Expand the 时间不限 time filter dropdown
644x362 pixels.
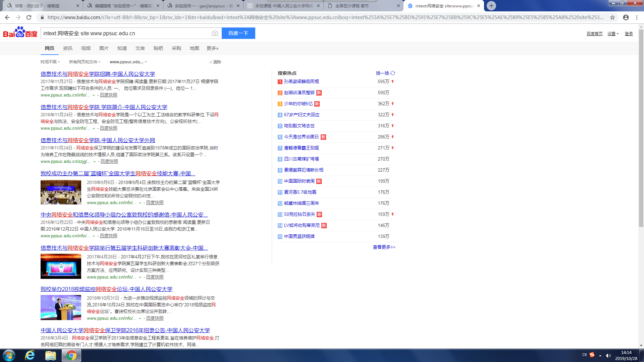coord(50,62)
